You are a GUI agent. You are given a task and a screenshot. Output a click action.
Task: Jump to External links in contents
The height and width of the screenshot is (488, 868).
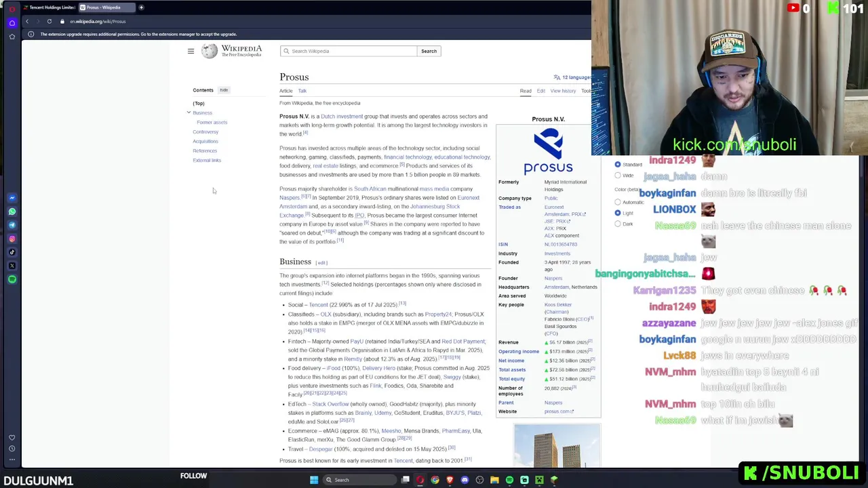point(207,160)
